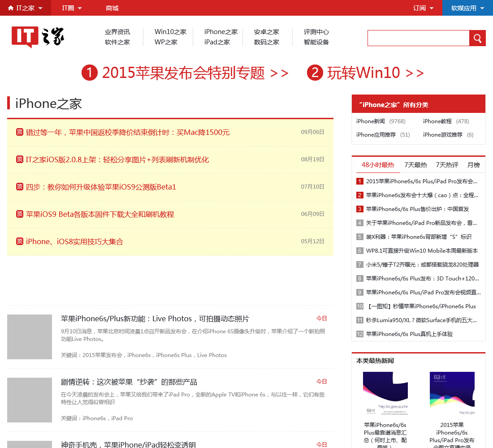The height and width of the screenshot is (448, 493).
Task: Switch to 月榜 tab
Action: (474, 165)
